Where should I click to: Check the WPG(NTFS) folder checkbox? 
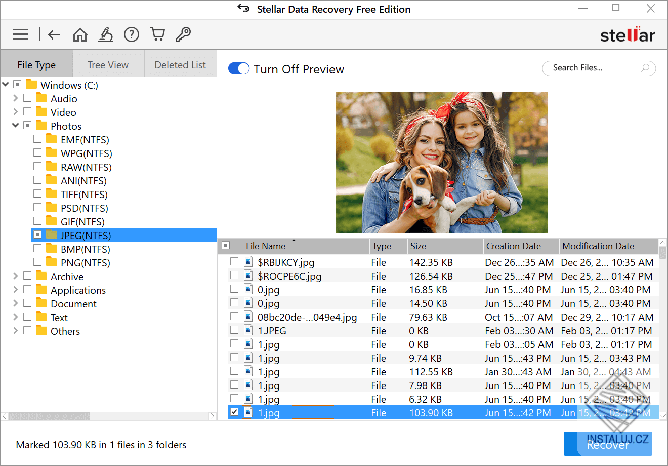37,152
